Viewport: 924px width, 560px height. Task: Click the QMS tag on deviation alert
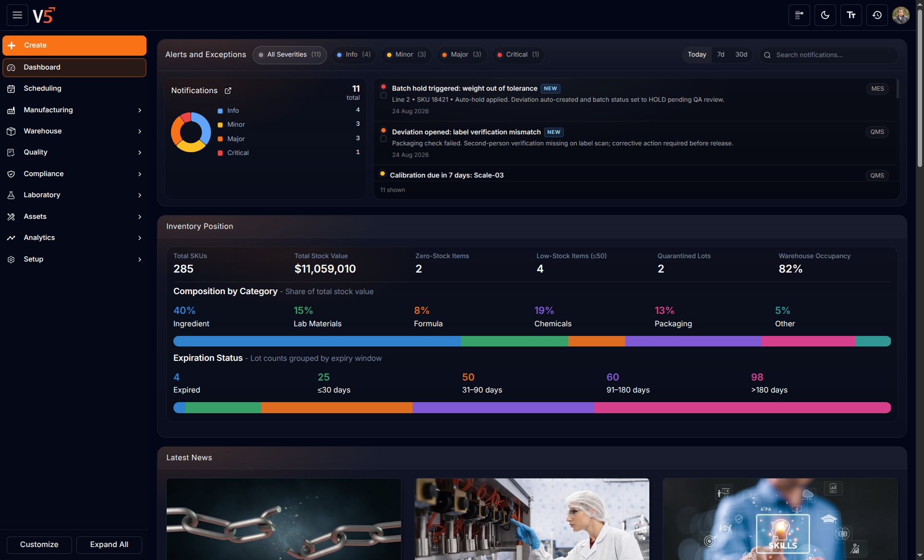[x=877, y=132]
